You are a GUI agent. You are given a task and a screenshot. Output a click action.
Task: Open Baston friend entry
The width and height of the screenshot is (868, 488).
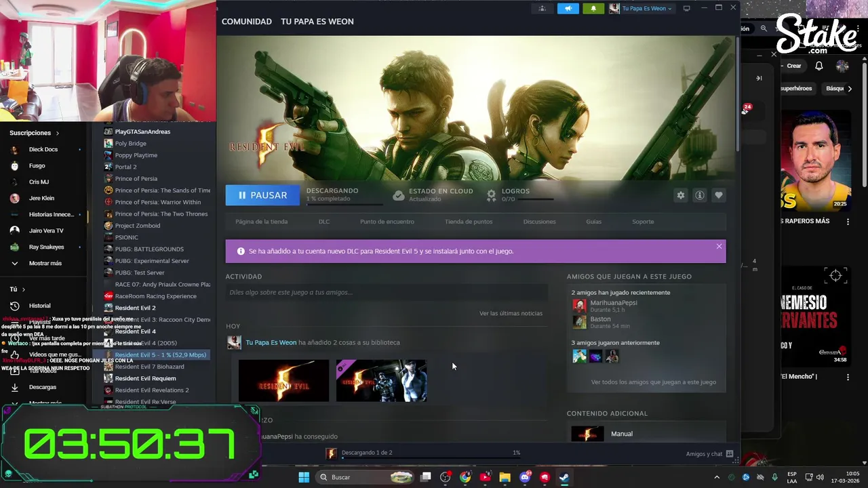click(x=600, y=322)
